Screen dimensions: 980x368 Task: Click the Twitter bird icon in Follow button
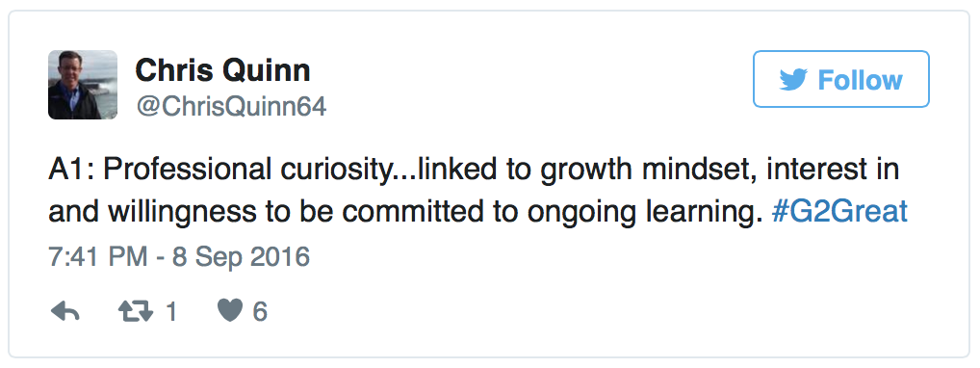point(794,80)
